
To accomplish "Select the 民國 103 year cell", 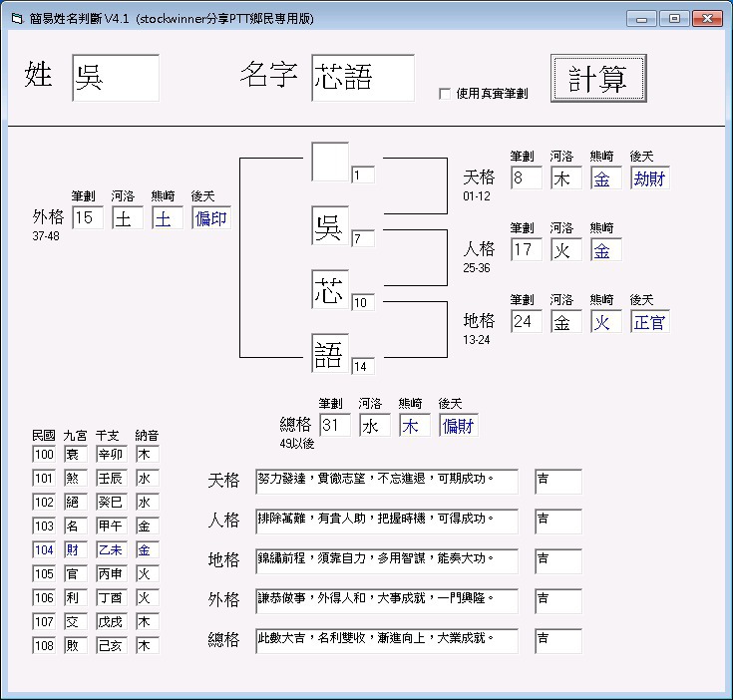I will [44, 526].
